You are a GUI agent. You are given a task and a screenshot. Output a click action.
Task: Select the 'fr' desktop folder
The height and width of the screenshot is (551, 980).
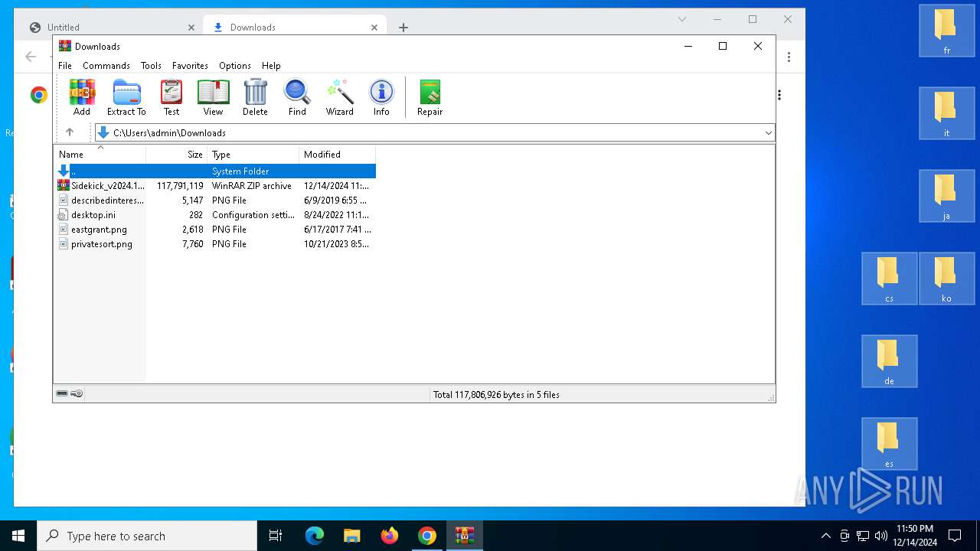[947, 31]
